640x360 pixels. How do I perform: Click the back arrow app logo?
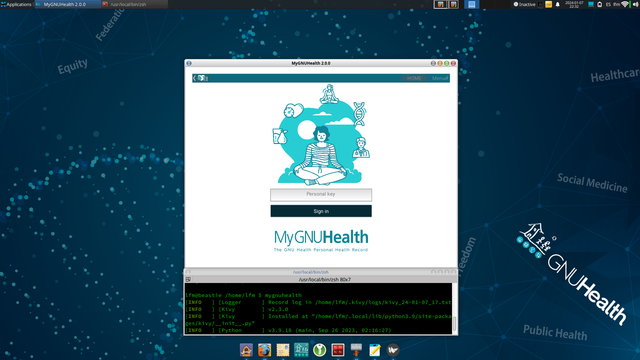click(200, 78)
